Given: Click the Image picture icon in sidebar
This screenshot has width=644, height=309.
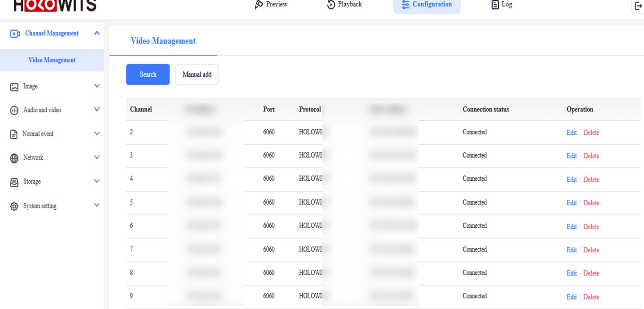Looking at the screenshot, I should (14, 87).
